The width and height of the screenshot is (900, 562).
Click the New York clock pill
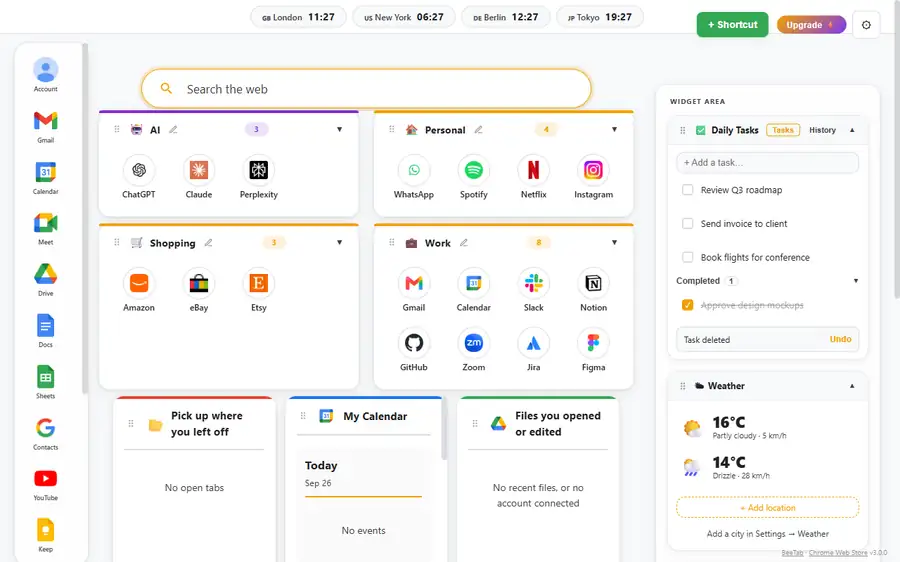[404, 17]
